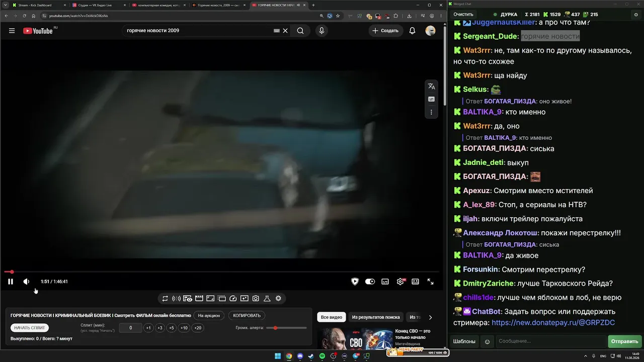Open the browser downloads icon
Image resolution: width=644 pixels, height=362 pixels.
(409, 16)
